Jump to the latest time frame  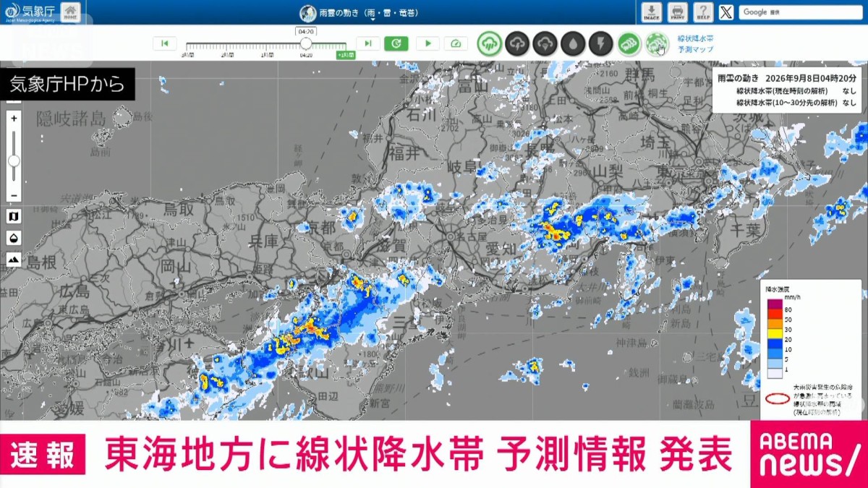click(367, 43)
